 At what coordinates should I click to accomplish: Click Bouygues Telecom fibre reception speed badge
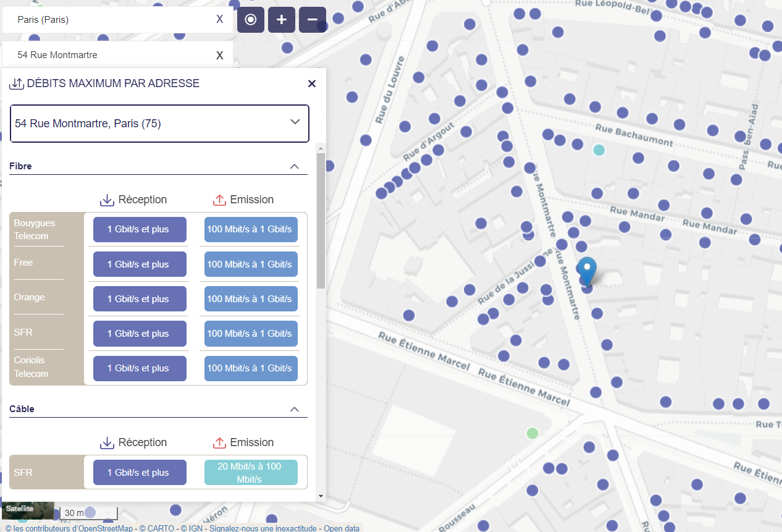tap(140, 229)
